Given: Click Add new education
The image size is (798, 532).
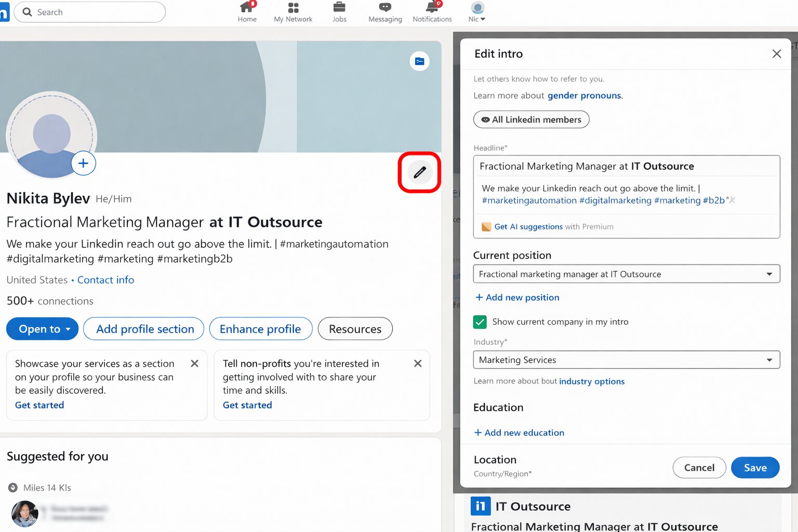Looking at the screenshot, I should pos(519,432).
